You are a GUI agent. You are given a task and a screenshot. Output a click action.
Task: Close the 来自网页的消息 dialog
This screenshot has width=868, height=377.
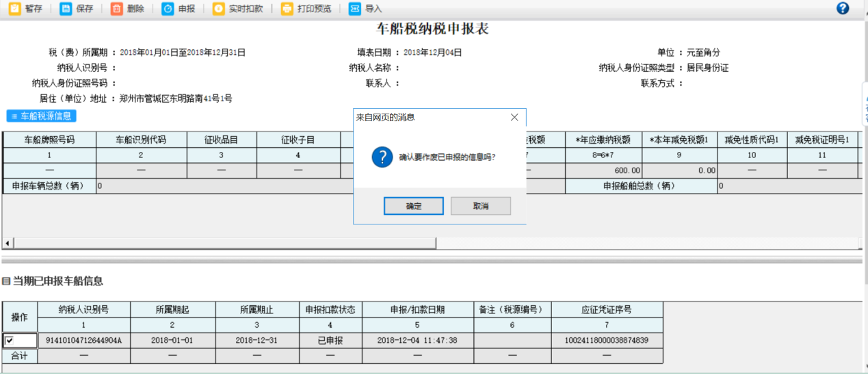click(x=514, y=117)
